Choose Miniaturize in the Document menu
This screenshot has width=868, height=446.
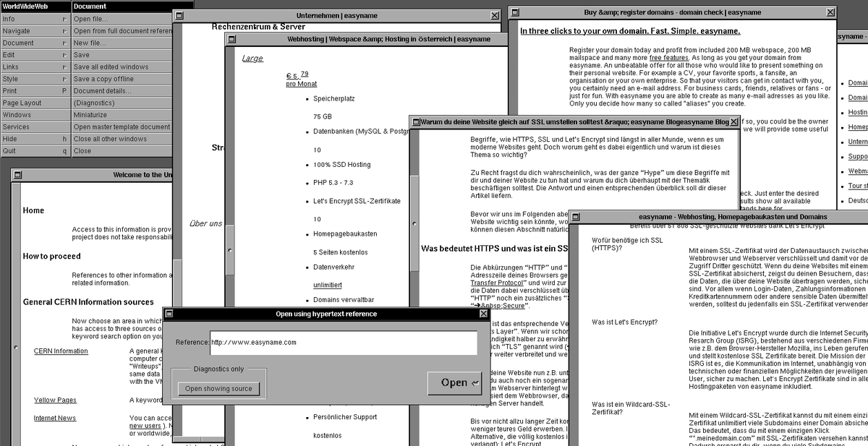pyautogui.click(x=122, y=115)
